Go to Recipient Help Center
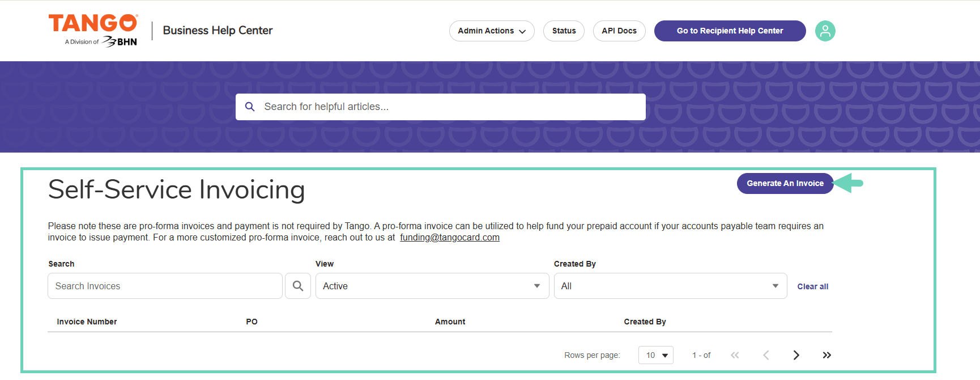This screenshot has width=980, height=380. 730,31
